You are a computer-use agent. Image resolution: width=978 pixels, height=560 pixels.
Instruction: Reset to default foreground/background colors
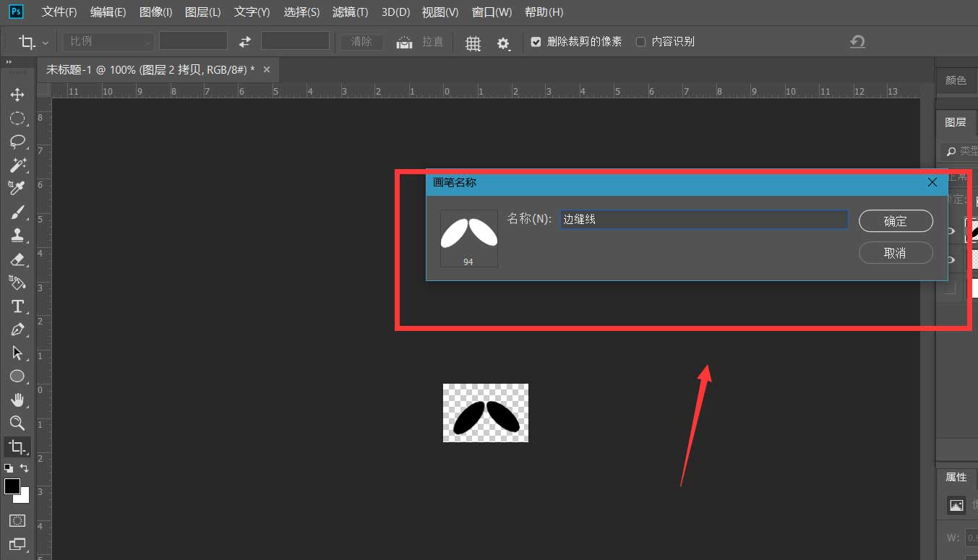coord(9,468)
